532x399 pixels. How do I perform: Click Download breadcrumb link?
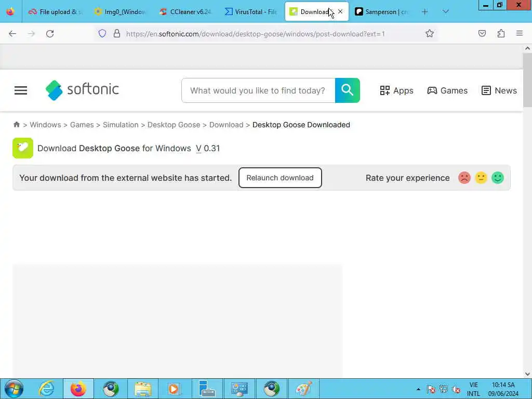pos(227,125)
